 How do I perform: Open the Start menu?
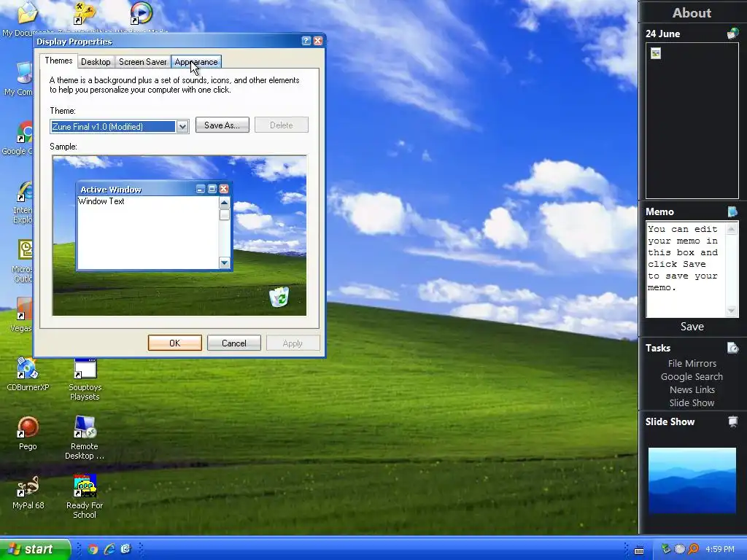click(34, 549)
